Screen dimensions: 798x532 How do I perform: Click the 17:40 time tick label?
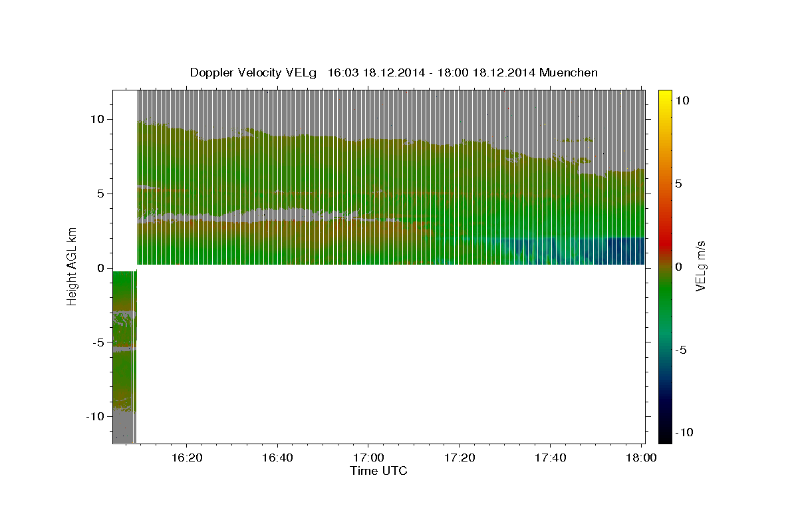click(x=551, y=458)
